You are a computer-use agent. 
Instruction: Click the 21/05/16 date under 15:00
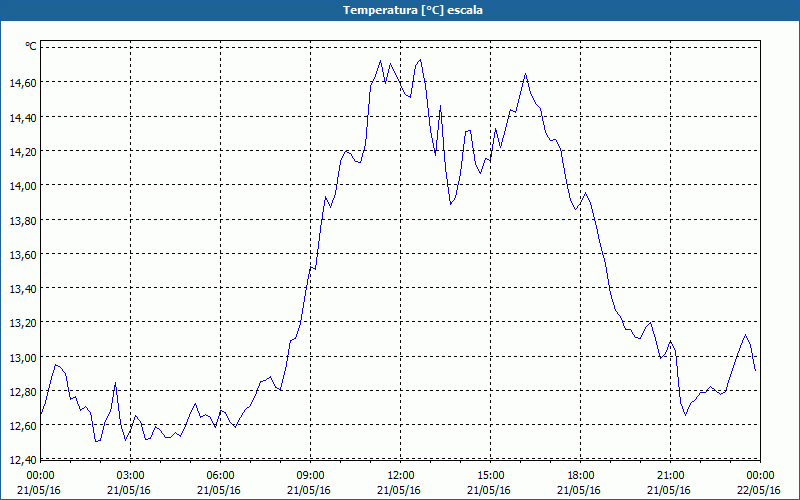pos(489,490)
